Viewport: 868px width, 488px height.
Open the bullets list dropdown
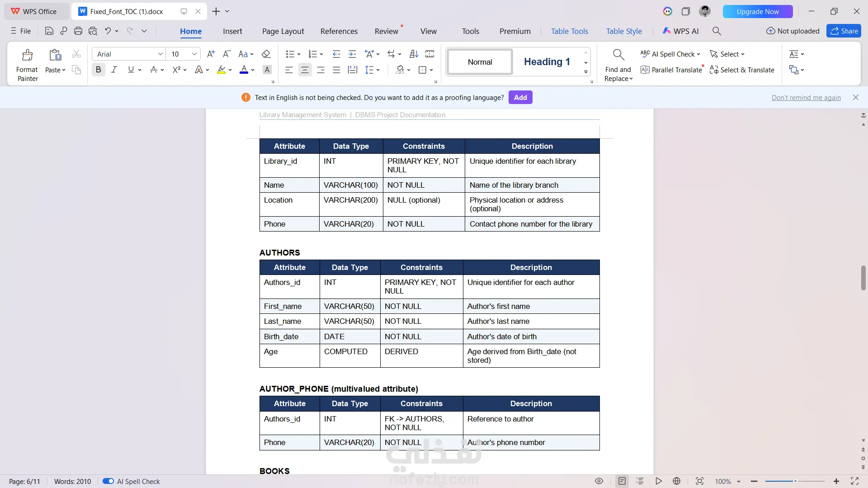(x=299, y=54)
